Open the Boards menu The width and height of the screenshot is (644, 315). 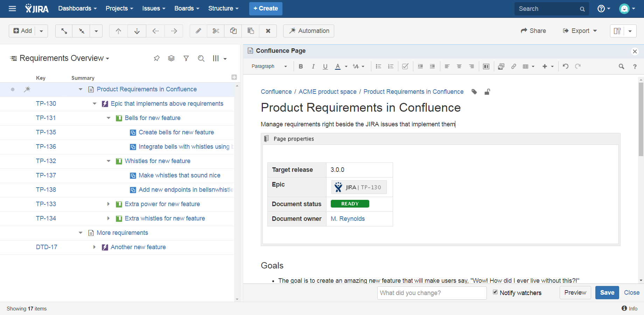pos(187,8)
